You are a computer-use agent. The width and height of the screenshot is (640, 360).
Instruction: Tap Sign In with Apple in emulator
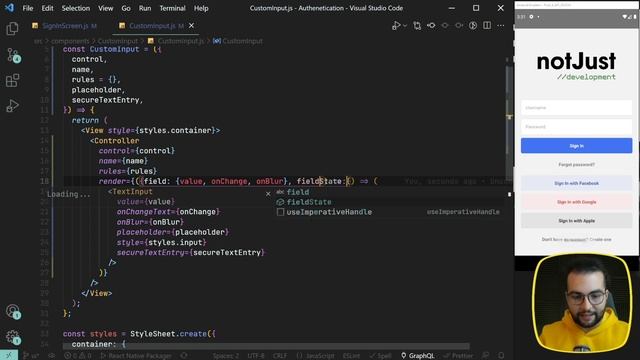[x=576, y=221]
